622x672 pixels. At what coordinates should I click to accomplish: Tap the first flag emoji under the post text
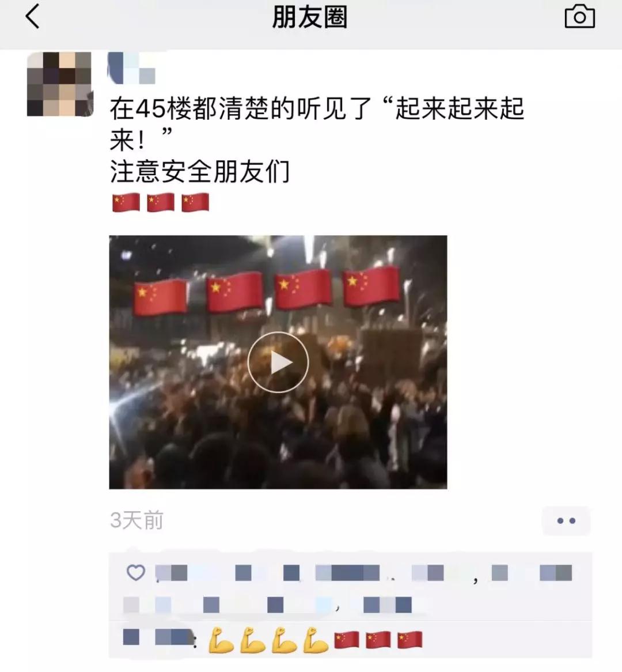(x=126, y=202)
